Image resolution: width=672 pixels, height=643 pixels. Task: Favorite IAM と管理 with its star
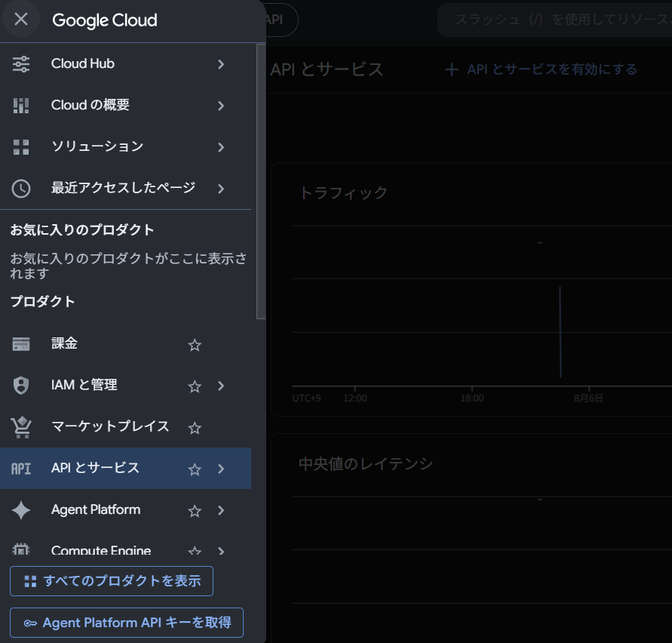pyautogui.click(x=195, y=386)
